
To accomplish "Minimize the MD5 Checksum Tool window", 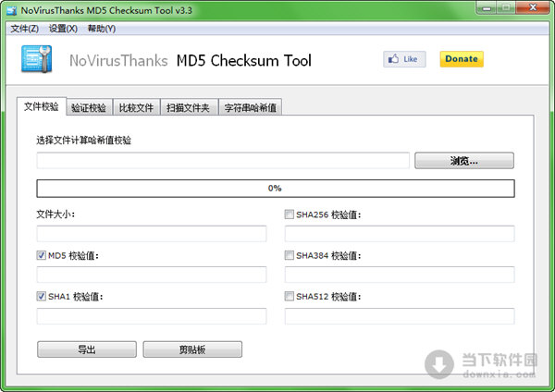I will [487, 7].
